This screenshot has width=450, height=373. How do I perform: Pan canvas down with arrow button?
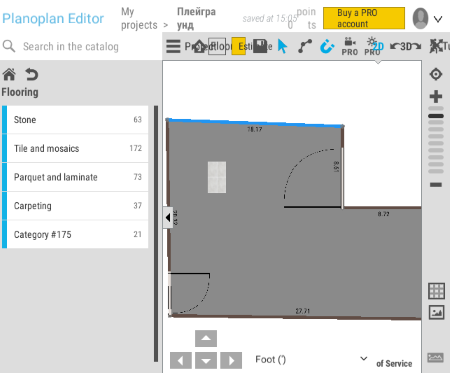tap(206, 360)
